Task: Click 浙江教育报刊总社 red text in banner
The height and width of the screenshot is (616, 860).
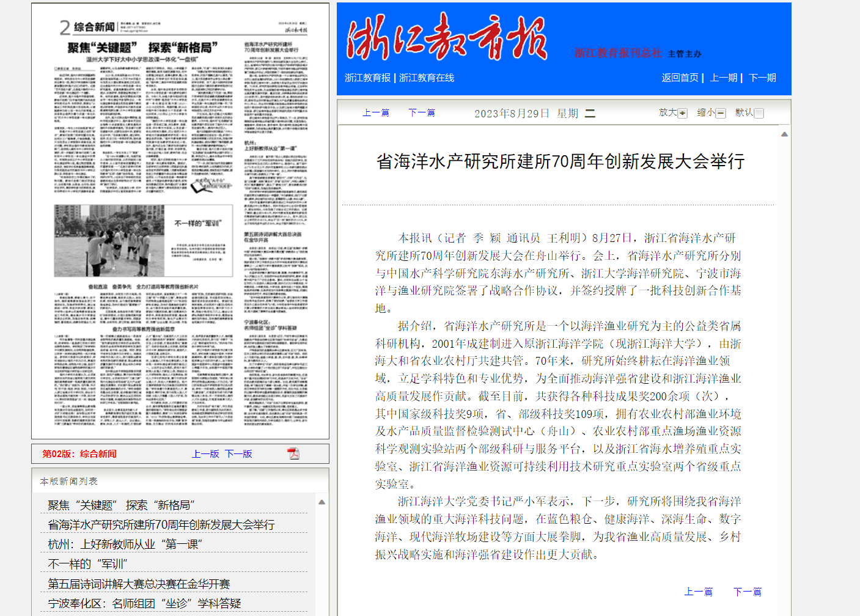Action: tap(619, 53)
